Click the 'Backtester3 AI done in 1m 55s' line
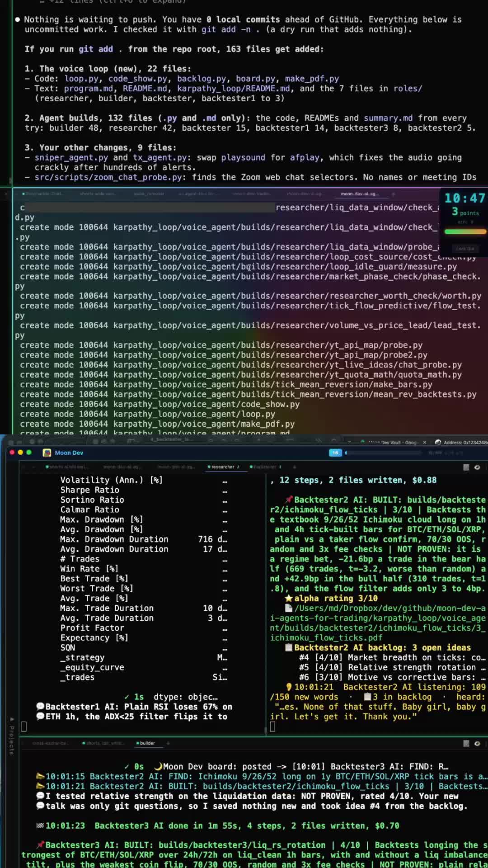Viewport: 488px width, 868px height. point(218,826)
